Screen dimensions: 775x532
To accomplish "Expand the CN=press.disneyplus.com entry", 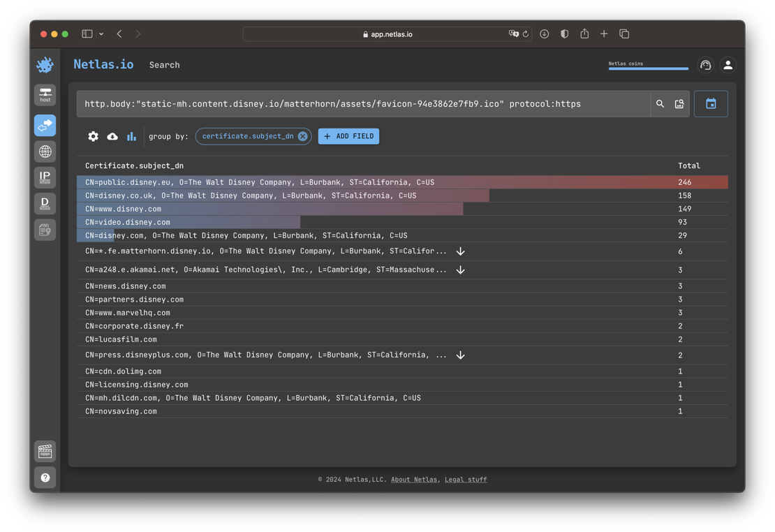I will pyautogui.click(x=460, y=355).
